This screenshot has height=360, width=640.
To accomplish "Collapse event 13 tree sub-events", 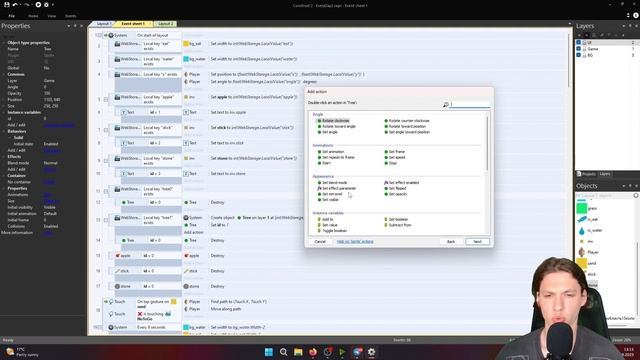I will tap(106, 220).
